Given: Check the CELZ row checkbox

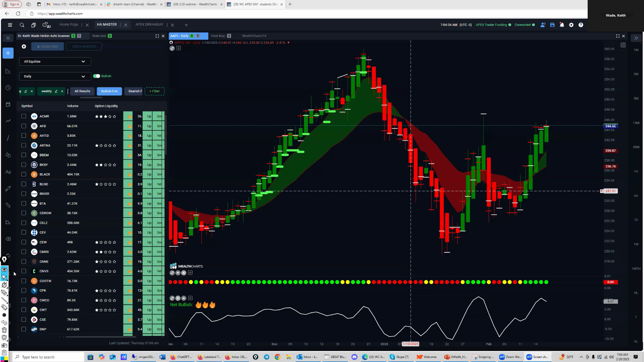Looking at the screenshot, I should (23, 223).
